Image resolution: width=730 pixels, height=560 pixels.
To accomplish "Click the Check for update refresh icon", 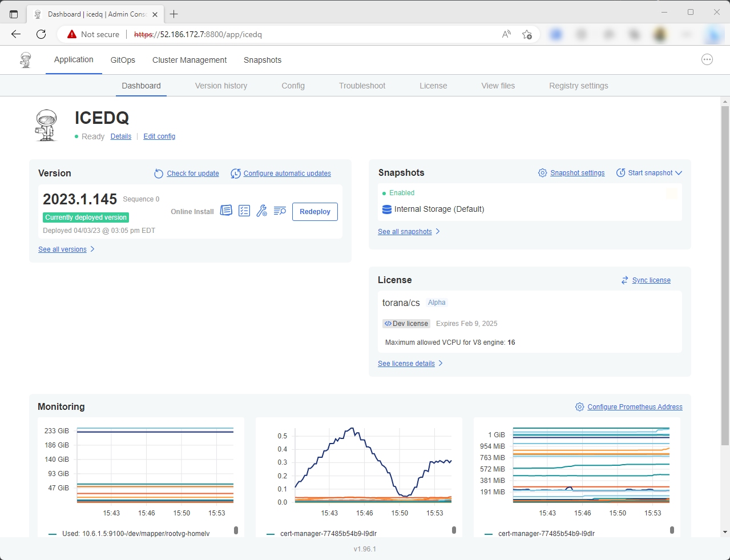I will pos(159,174).
